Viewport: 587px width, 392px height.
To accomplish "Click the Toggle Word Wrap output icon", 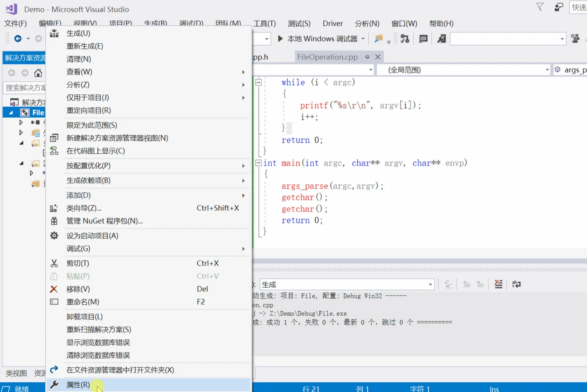I will tap(516, 284).
